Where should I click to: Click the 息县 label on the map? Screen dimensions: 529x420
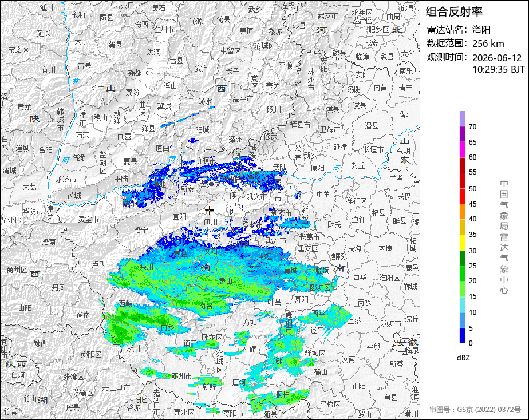coord(391,398)
